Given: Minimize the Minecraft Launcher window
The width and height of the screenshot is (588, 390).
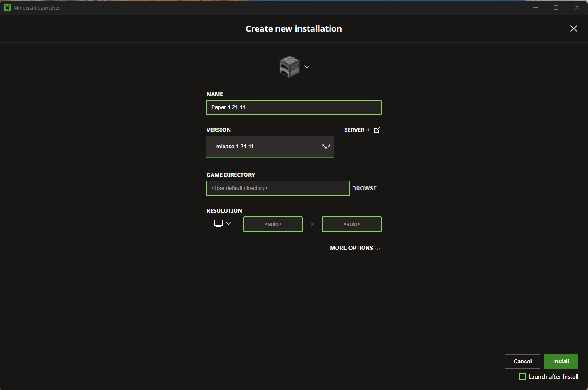Looking at the screenshot, I should coord(535,7).
